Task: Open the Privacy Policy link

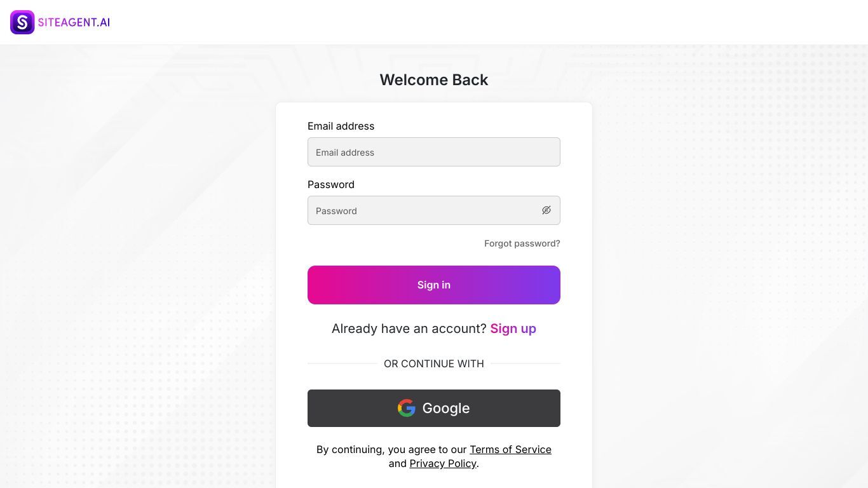Action: point(443,463)
